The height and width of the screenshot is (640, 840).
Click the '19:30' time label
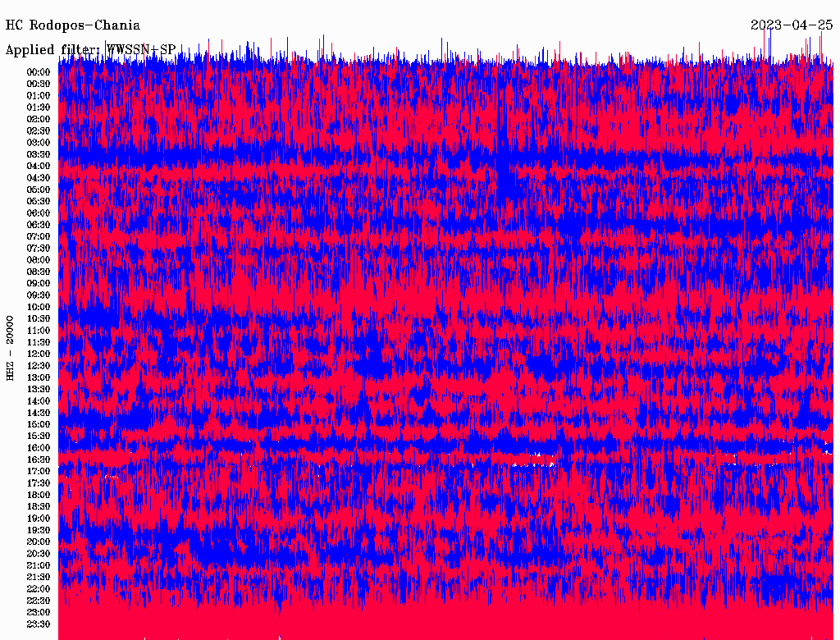click(39, 530)
